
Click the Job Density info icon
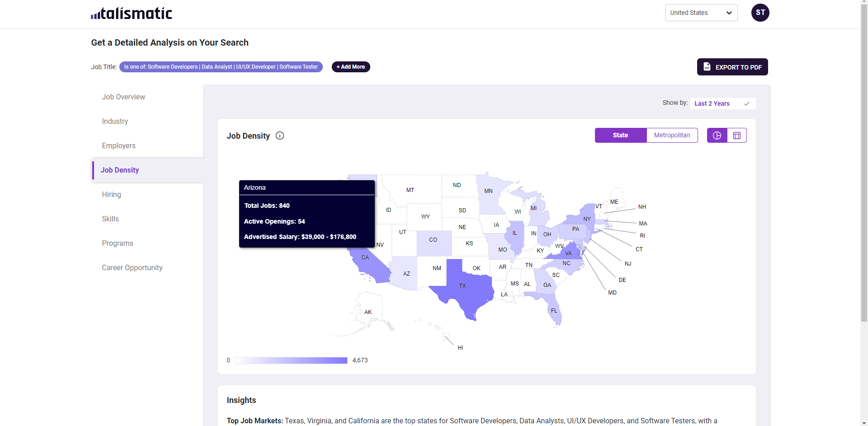click(x=280, y=136)
